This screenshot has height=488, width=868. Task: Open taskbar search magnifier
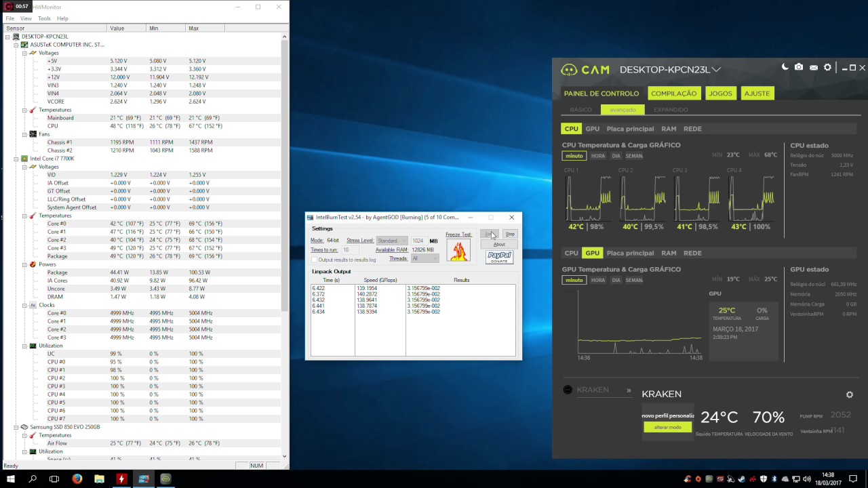click(x=33, y=479)
